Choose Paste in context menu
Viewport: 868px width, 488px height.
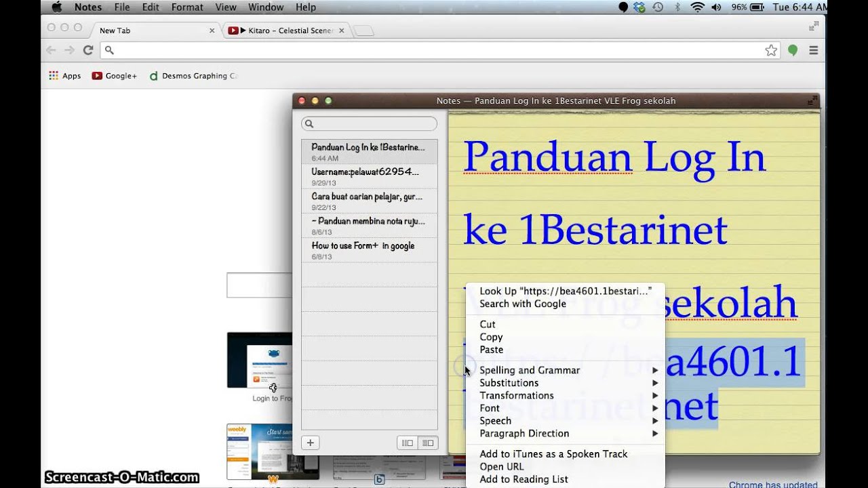[566, 350]
